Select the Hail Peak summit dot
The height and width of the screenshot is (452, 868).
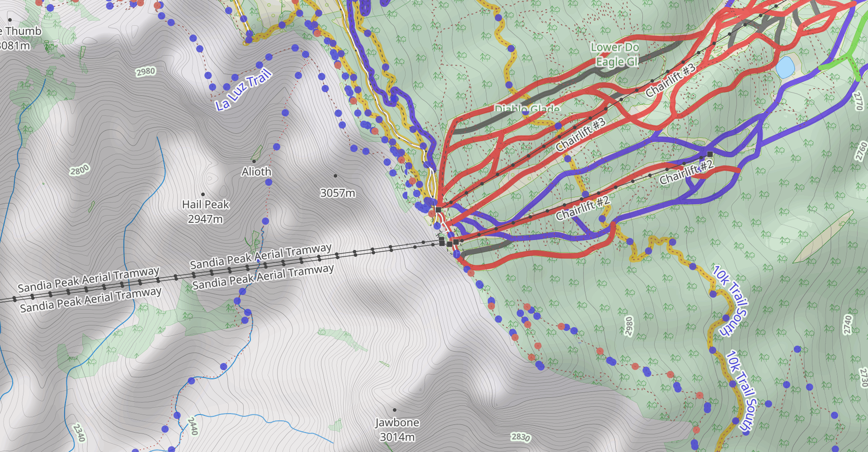pos(203,194)
